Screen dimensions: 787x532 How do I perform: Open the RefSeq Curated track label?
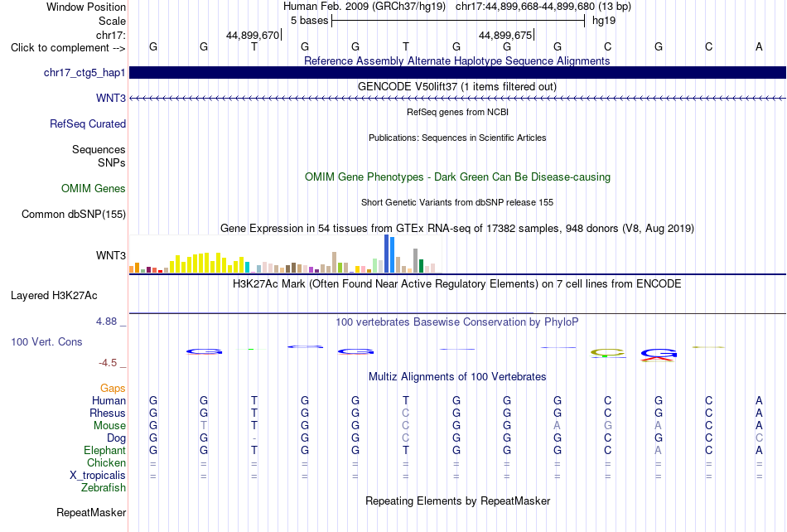[x=88, y=123]
